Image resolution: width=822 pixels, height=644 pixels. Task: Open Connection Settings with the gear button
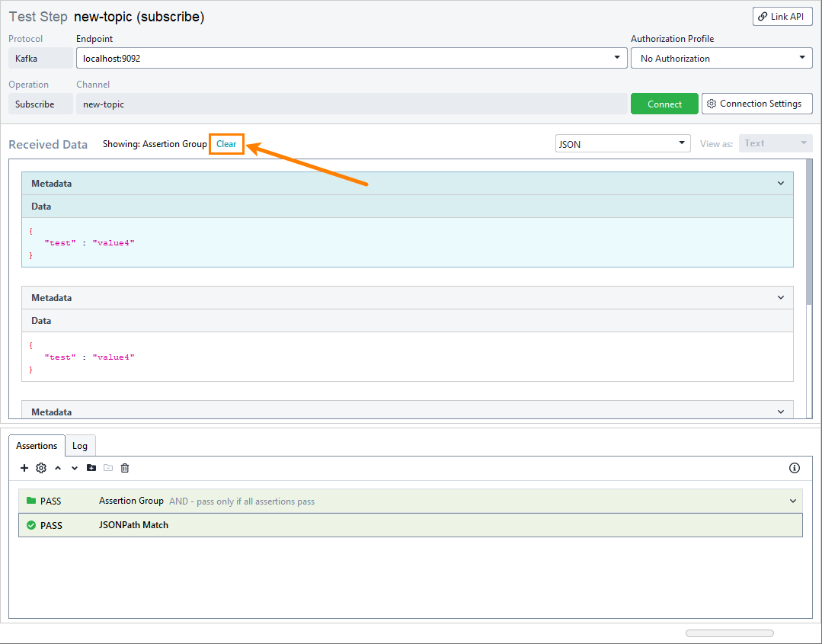click(x=756, y=103)
